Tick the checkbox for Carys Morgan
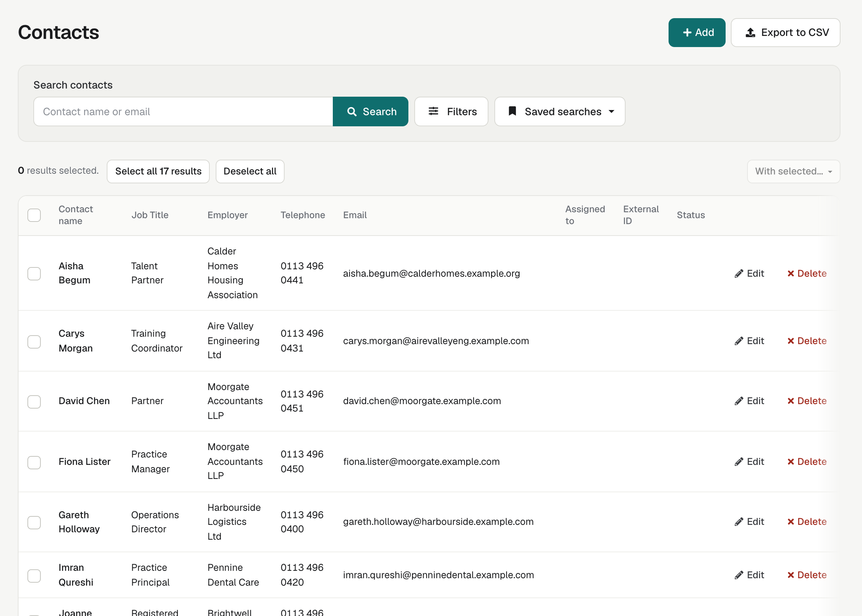The image size is (862, 616). 34,342
